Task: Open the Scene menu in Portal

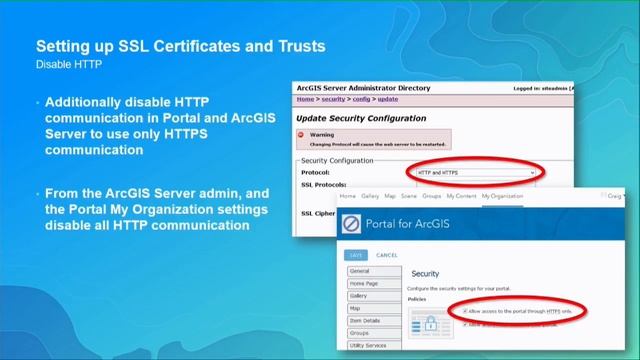Action: point(409,196)
